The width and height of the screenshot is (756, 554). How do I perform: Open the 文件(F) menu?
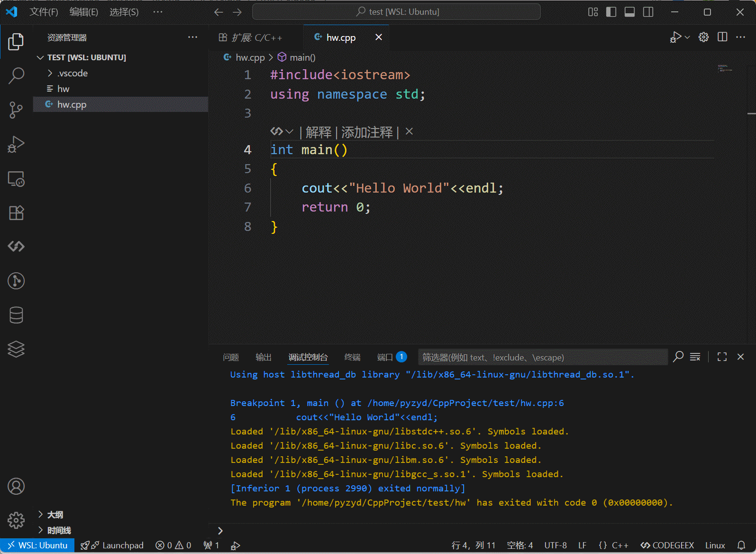pyautogui.click(x=44, y=12)
